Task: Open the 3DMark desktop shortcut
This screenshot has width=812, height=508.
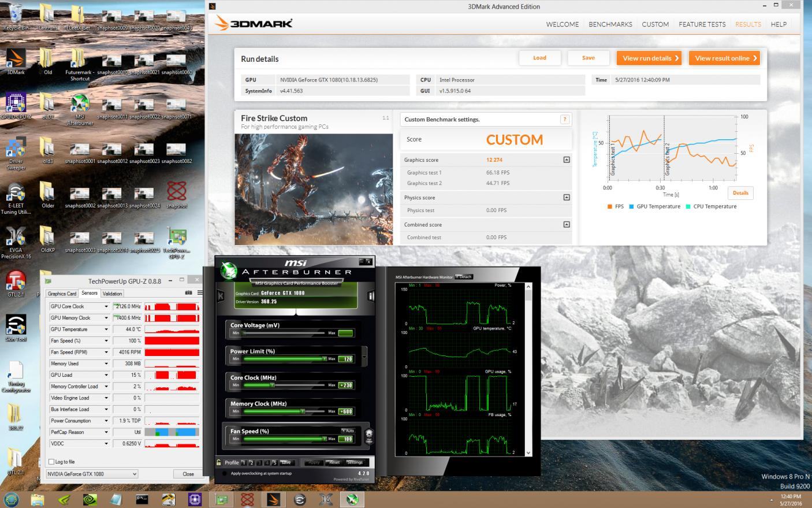Action: point(16,61)
